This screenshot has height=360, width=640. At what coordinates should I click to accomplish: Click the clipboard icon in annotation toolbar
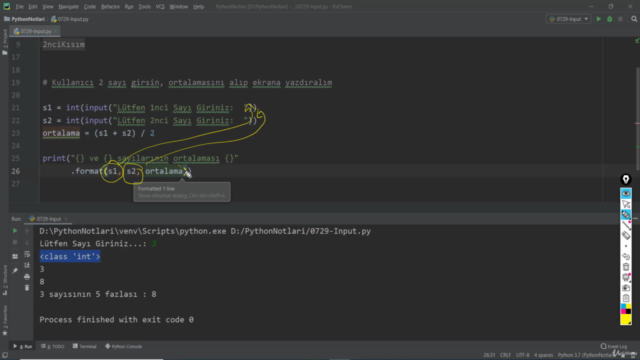point(626,298)
